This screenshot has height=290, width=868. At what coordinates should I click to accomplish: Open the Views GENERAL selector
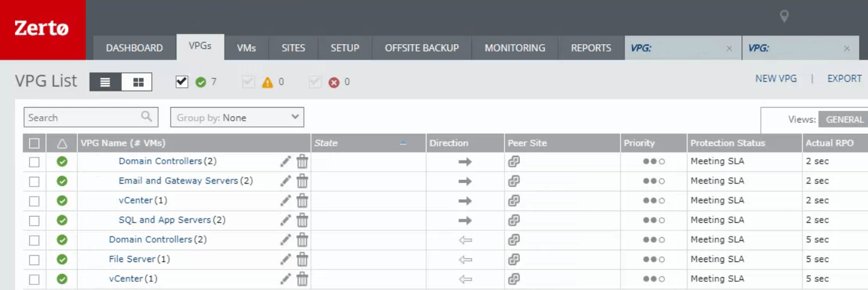(844, 119)
